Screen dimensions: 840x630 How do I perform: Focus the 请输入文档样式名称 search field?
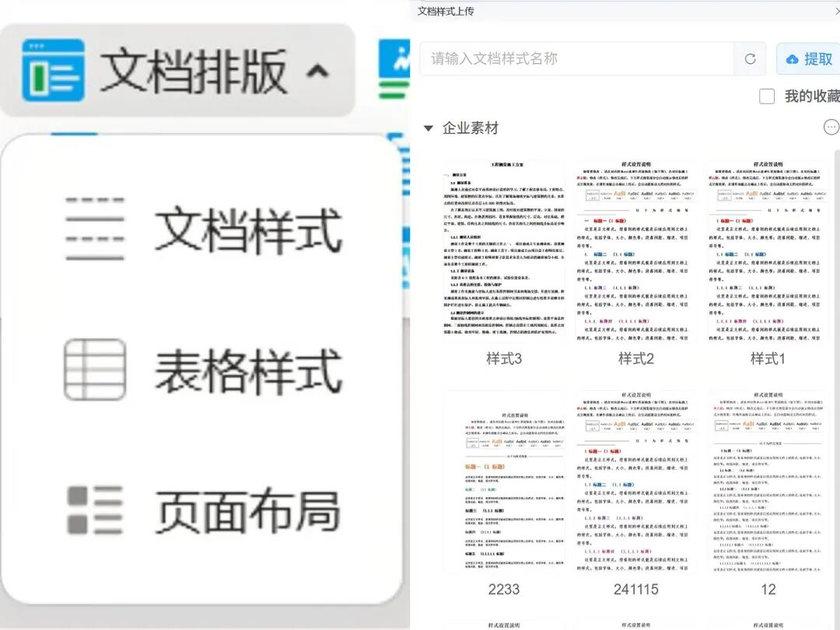pyautogui.click(x=576, y=59)
